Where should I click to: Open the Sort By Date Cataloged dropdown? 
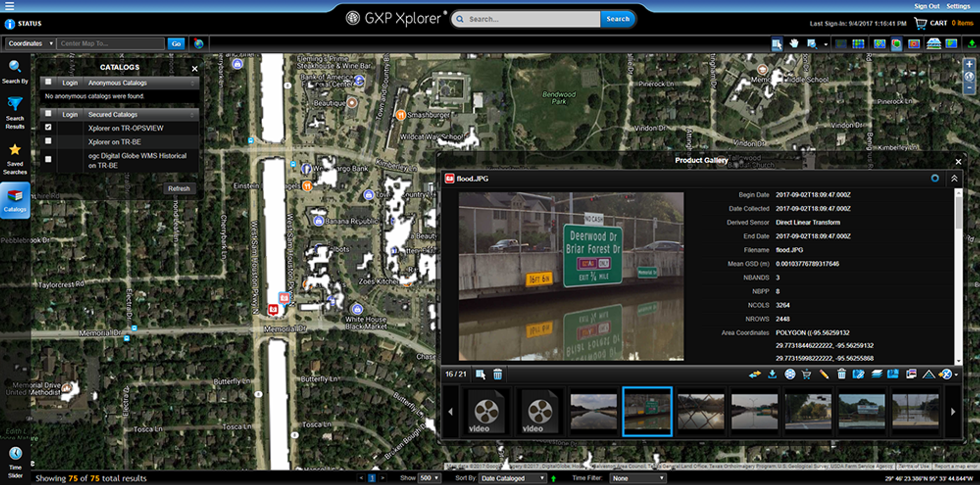pos(513,478)
